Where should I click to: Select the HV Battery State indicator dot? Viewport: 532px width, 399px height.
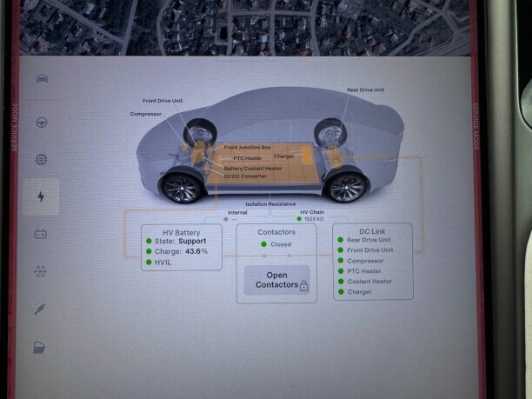click(149, 241)
